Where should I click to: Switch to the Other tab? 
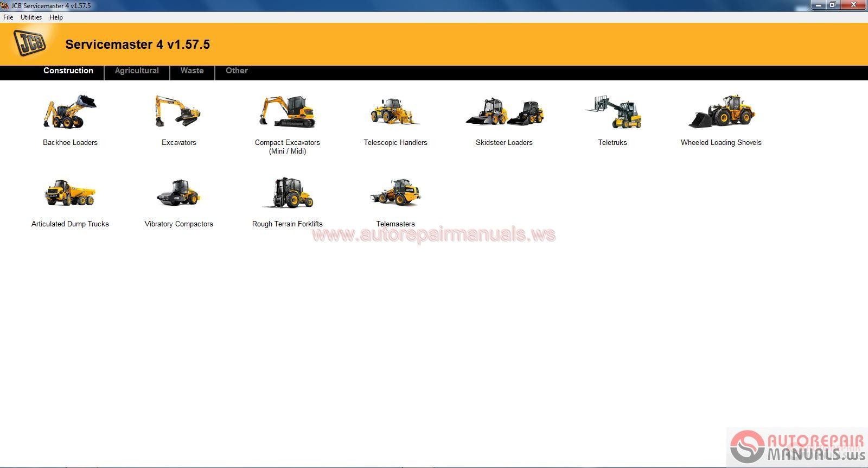(237, 71)
